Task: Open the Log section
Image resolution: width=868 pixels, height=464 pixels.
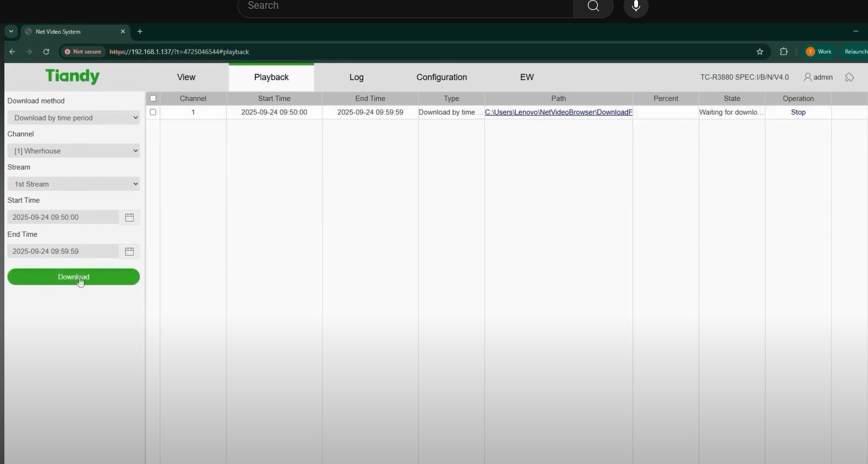Action: tap(356, 76)
